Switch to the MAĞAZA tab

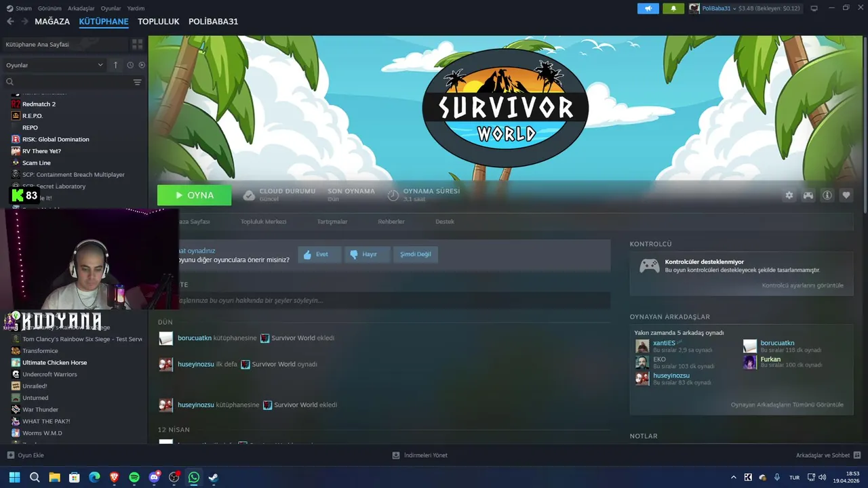pos(52,22)
